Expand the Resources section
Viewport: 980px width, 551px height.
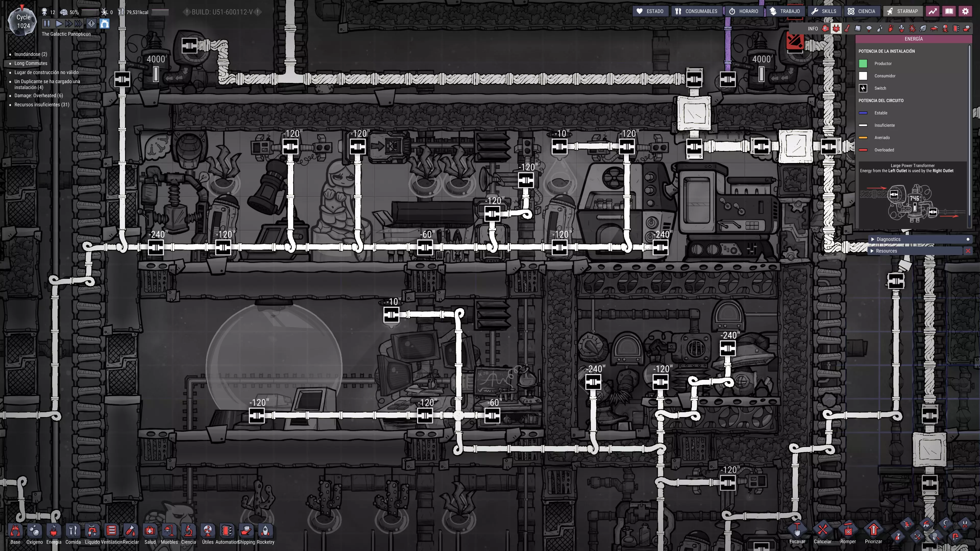886,251
